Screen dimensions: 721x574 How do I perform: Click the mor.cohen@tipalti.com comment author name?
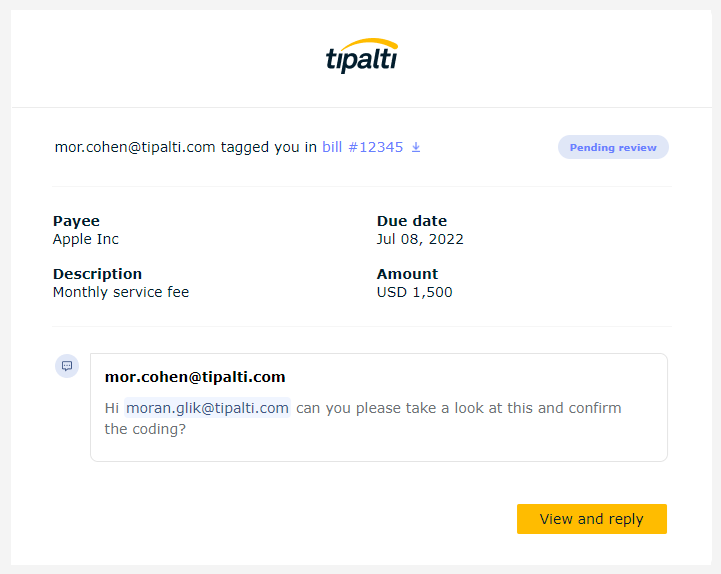click(195, 377)
